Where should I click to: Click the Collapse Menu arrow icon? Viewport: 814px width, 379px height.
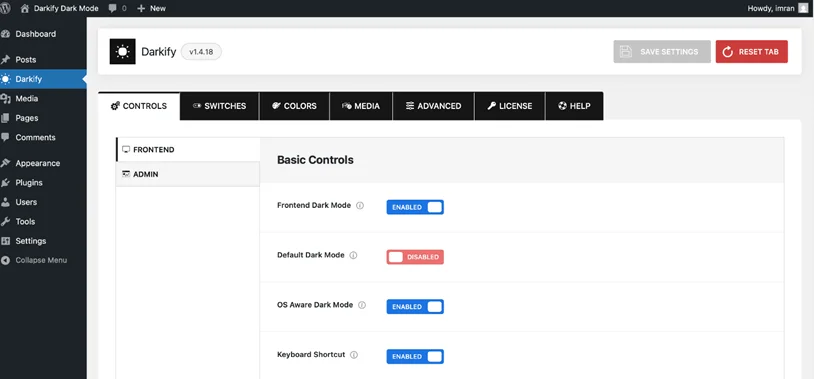(5, 261)
